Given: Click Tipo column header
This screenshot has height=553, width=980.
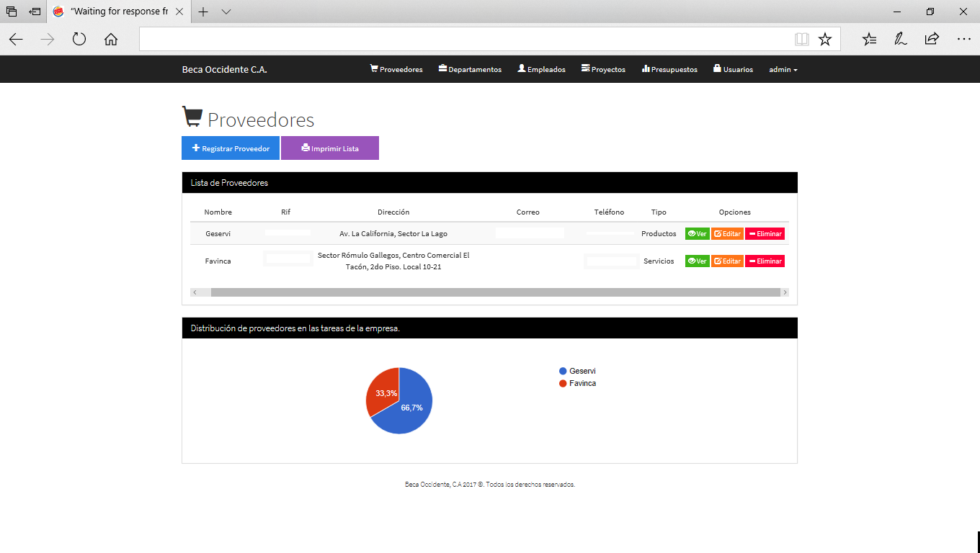Looking at the screenshot, I should point(659,212).
